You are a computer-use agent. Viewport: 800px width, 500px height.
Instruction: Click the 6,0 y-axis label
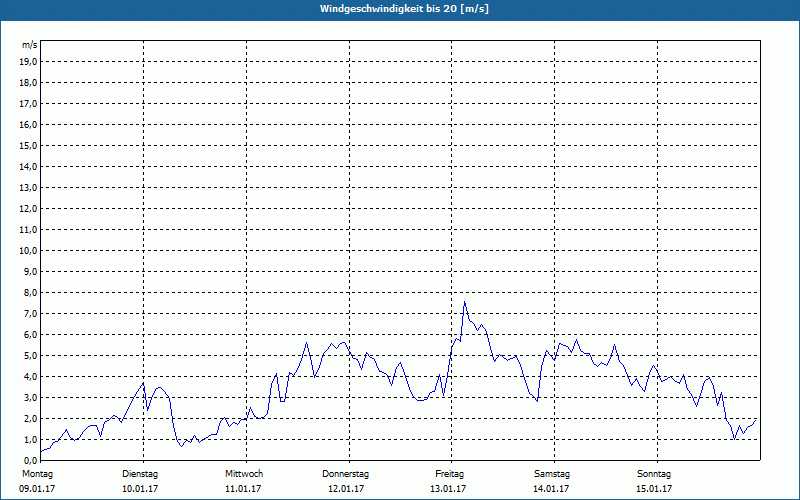[30, 334]
